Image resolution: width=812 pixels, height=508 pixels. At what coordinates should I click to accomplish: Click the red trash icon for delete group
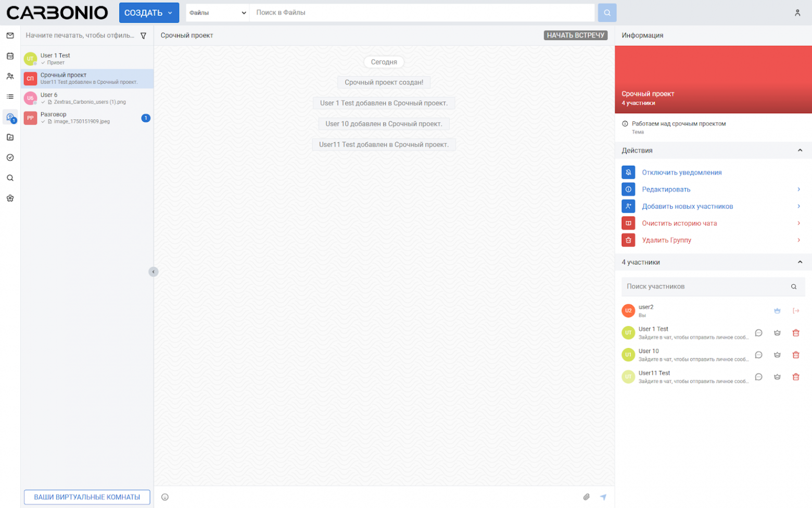coord(628,240)
